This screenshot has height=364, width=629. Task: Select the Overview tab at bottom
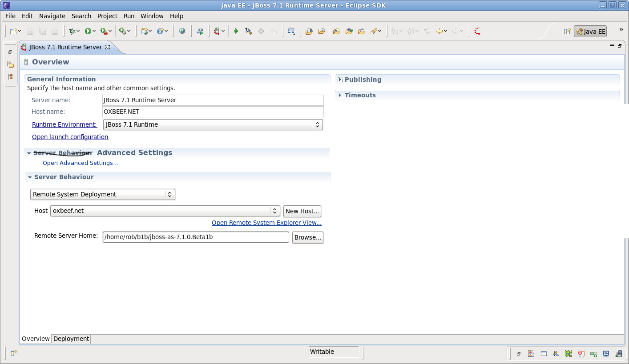pyautogui.click(x=36, y=339)
